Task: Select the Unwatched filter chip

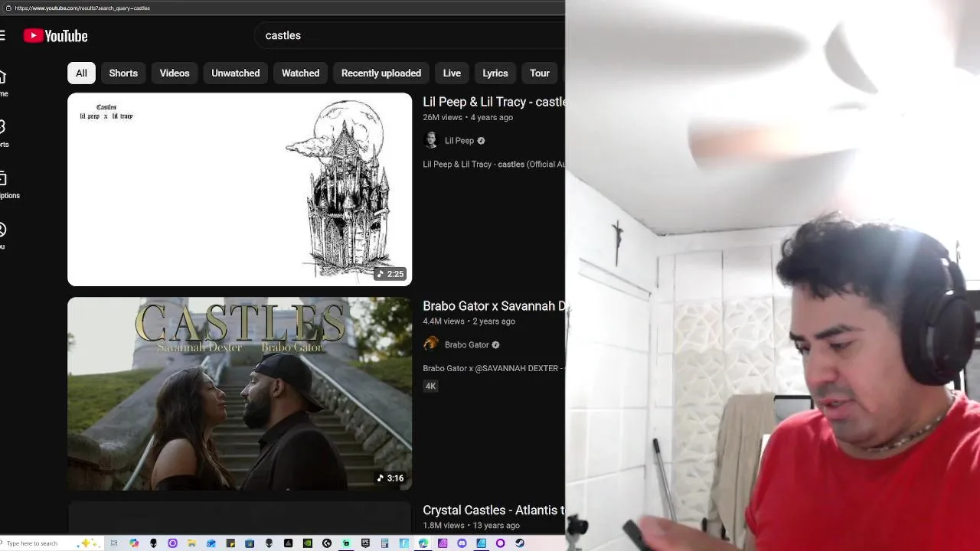Action: point(236,73)
